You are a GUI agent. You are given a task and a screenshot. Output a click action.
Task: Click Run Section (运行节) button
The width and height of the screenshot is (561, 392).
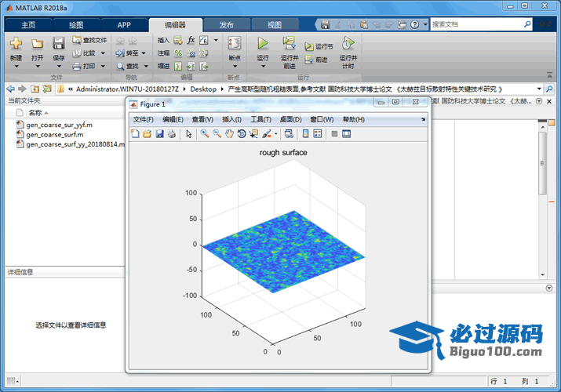319,46
